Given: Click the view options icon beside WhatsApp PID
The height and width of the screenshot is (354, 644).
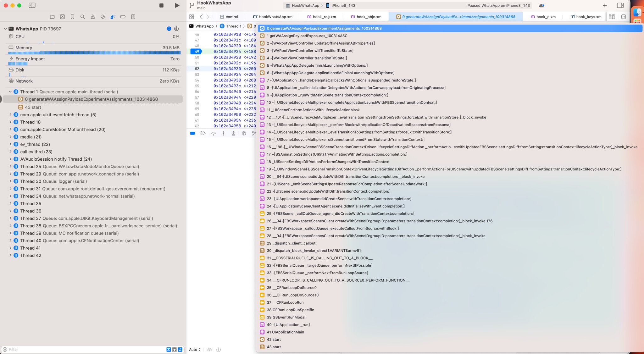Looking at the screenshot, I should coord(176,29).
